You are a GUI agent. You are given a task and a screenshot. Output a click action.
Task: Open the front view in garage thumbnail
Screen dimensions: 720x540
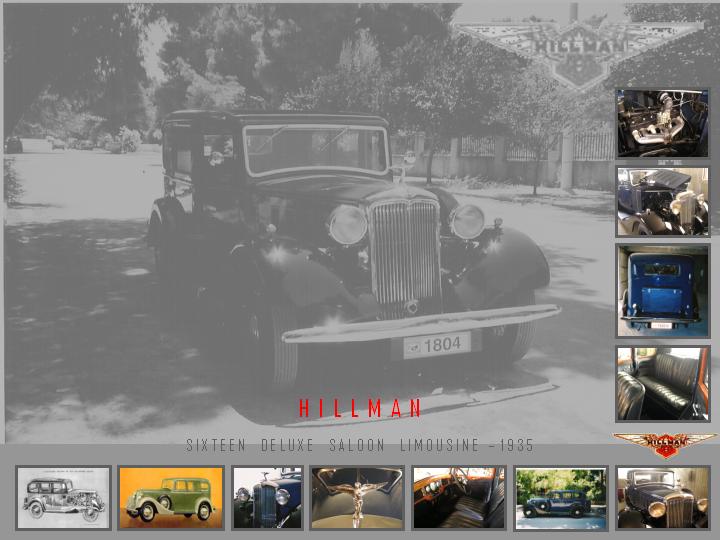pos(663,498)
